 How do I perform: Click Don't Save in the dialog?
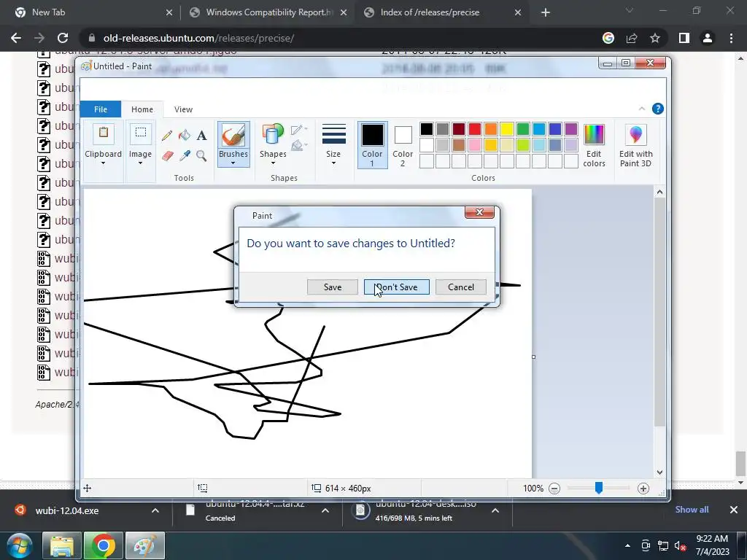point(397,287)
